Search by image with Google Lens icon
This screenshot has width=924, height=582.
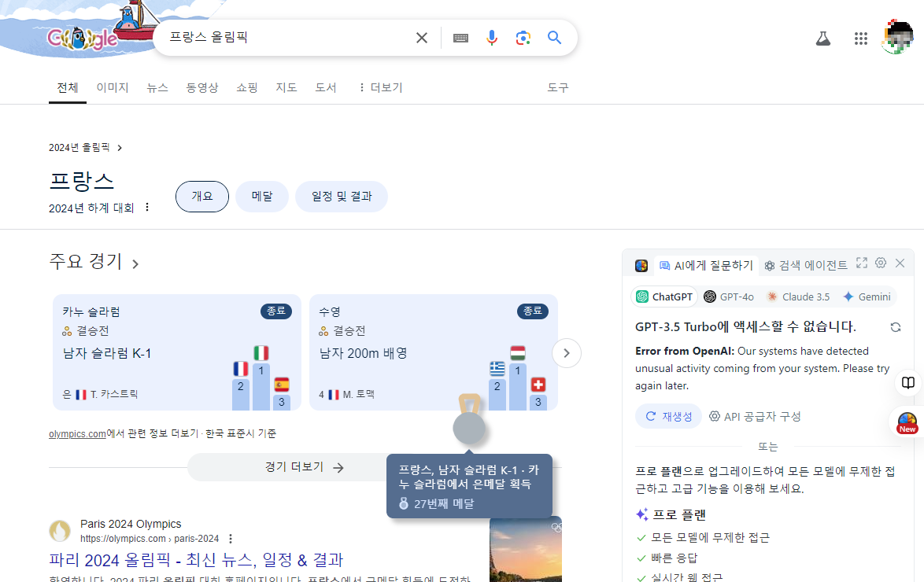click(523, 38)
